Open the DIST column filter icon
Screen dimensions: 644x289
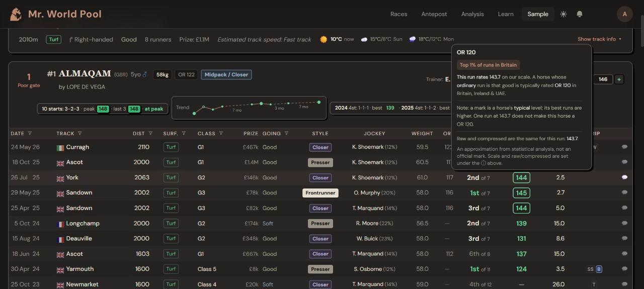[x=150, y=134]
